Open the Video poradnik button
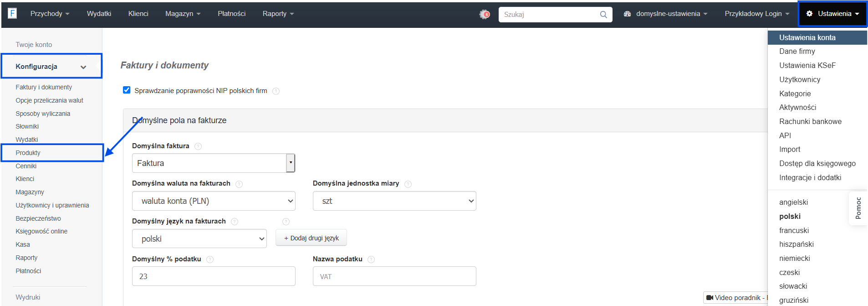Image resolution: width=868 pixels, height=306 pixels. (735, 298)
